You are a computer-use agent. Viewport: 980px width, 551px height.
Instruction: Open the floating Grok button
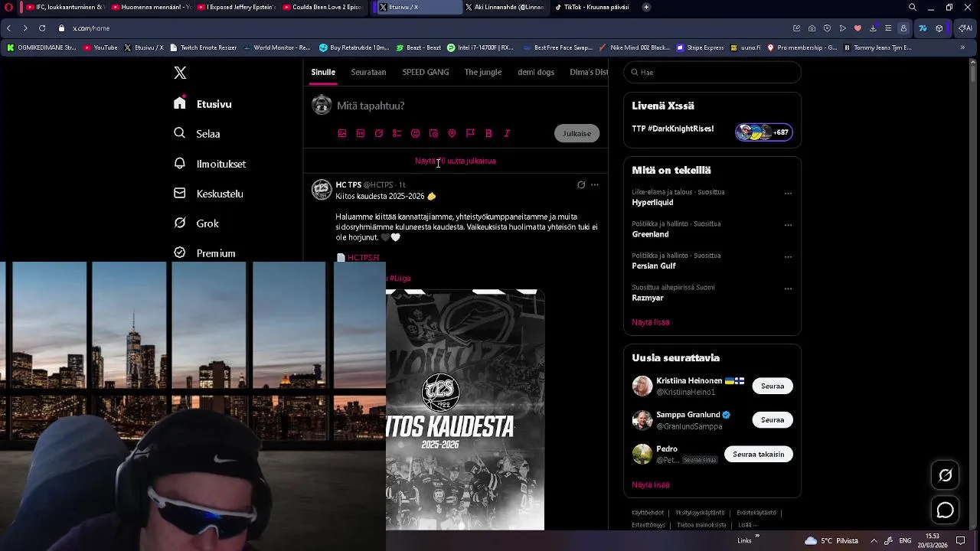tap(946, 475)
